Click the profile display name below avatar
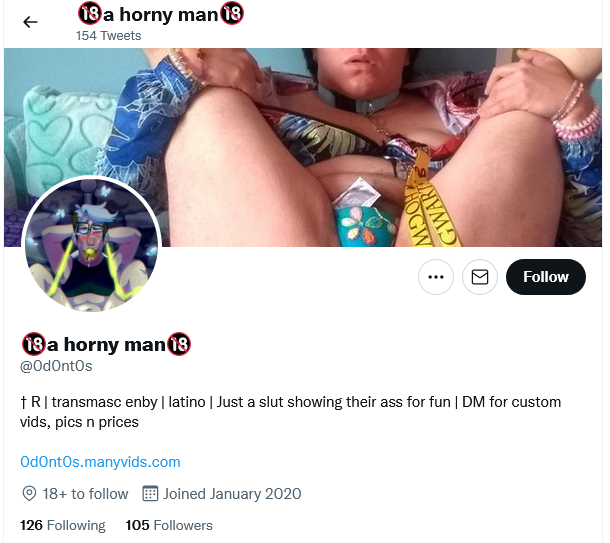This screenshot has height=543, width=610. coord(106,344)
